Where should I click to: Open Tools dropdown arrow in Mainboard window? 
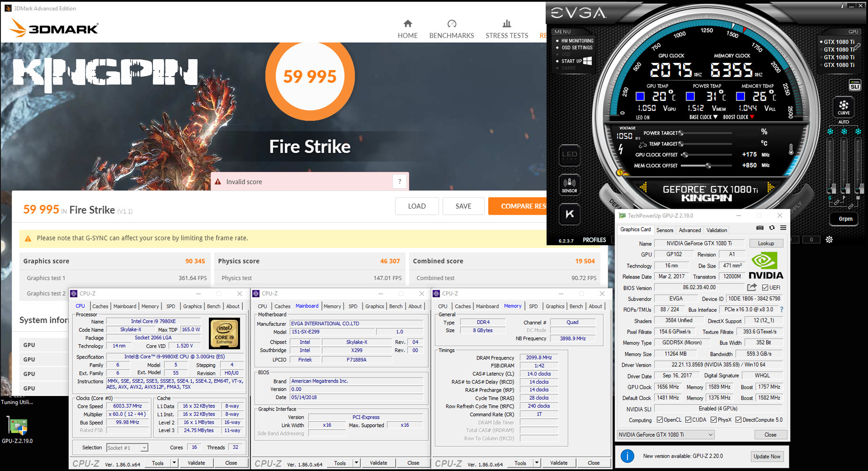[356, 463]
